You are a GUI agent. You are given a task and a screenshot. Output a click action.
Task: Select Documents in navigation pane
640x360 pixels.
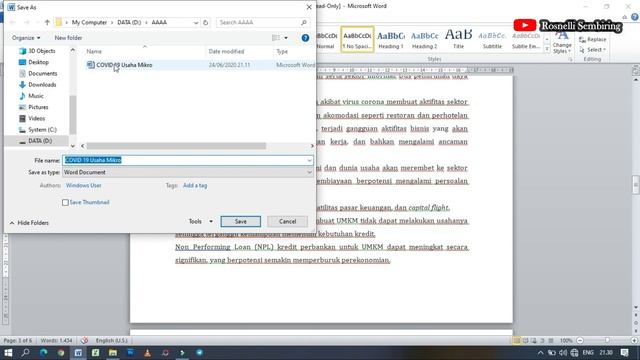(38, 73)
